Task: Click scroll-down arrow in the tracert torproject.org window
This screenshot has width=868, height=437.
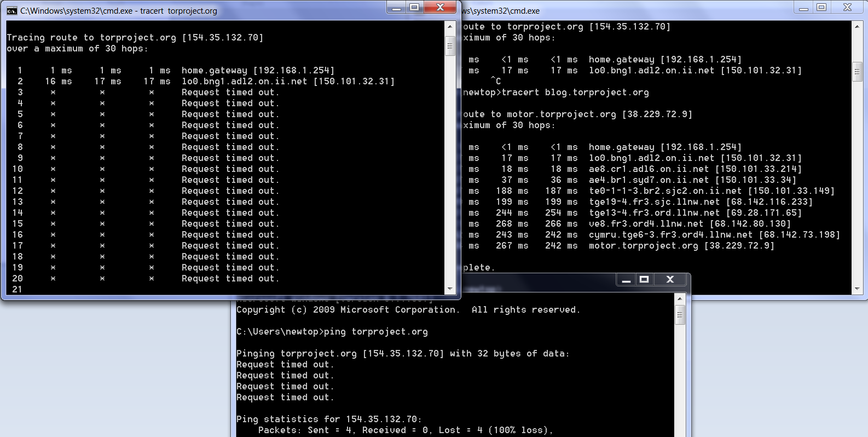Action: pyautogui.click(x=450, y=289)
